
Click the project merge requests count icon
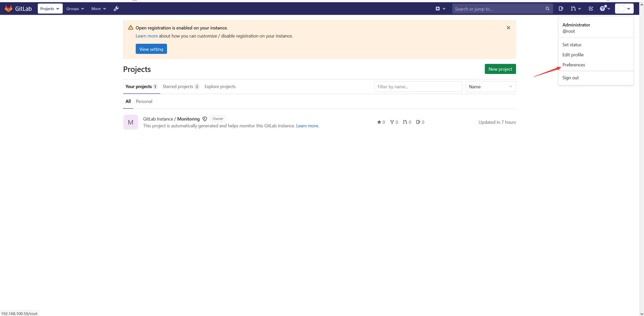405,122
